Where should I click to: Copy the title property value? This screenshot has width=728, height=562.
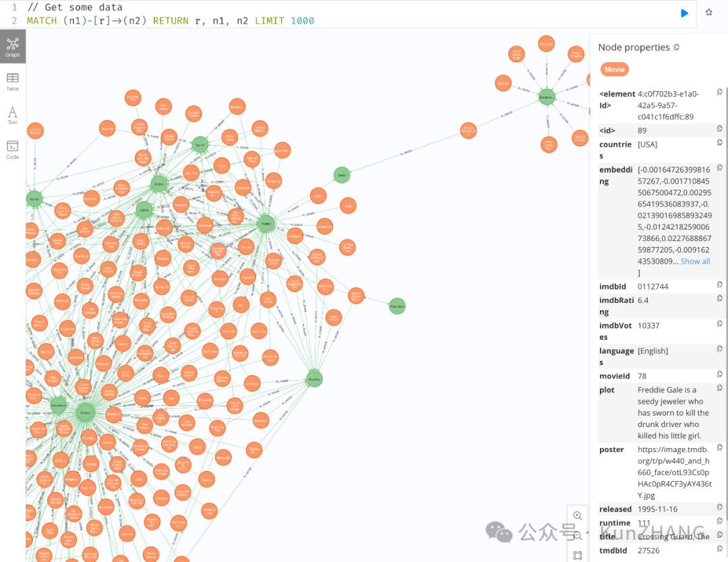coord(719,534)
